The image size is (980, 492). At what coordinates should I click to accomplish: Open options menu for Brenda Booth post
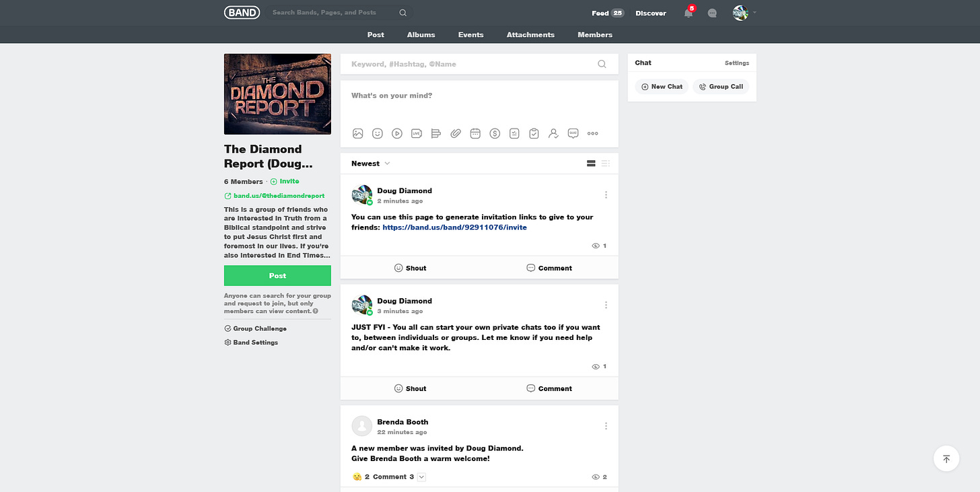click(x=606, y=426)
